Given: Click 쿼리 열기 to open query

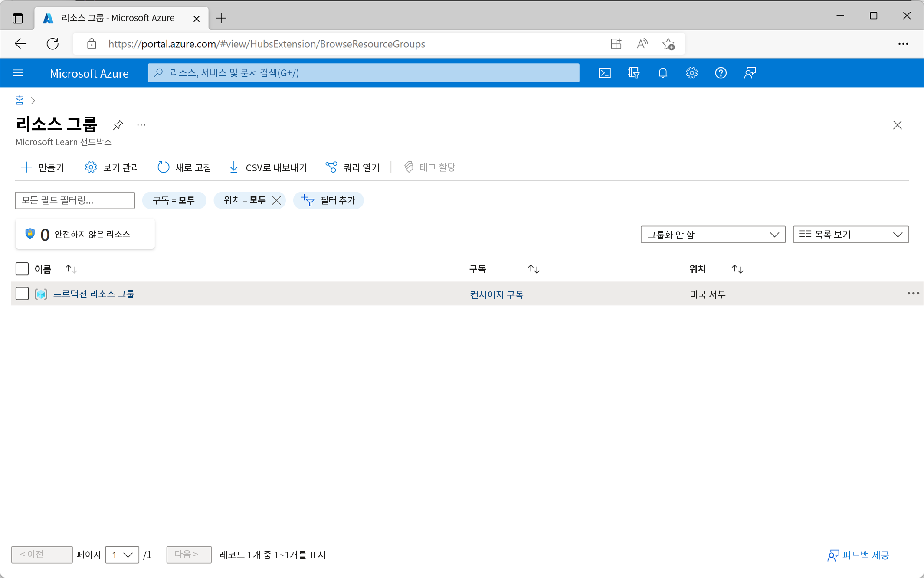Looking at the screenshot, I should [352, 167].
